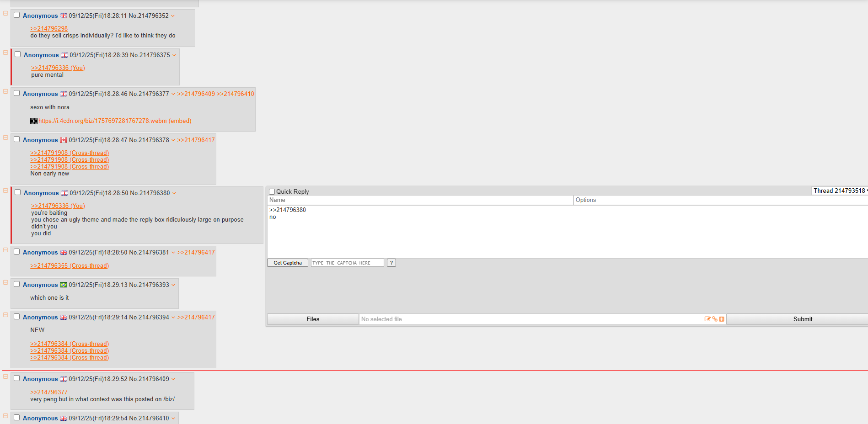Click the captcha help question mark button
The width and height of the screenshot is (868, 424).
click(x=391, y=263)
